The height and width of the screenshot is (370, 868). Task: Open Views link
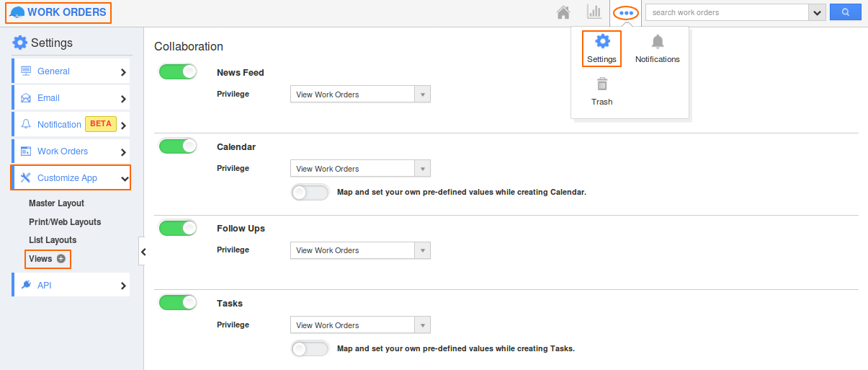[40, 259]
